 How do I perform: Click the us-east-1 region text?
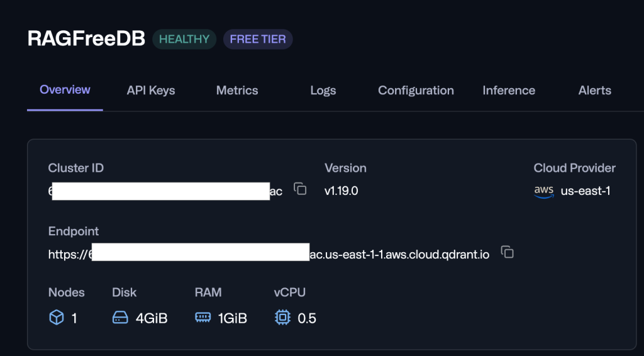[x=586, y=191]
